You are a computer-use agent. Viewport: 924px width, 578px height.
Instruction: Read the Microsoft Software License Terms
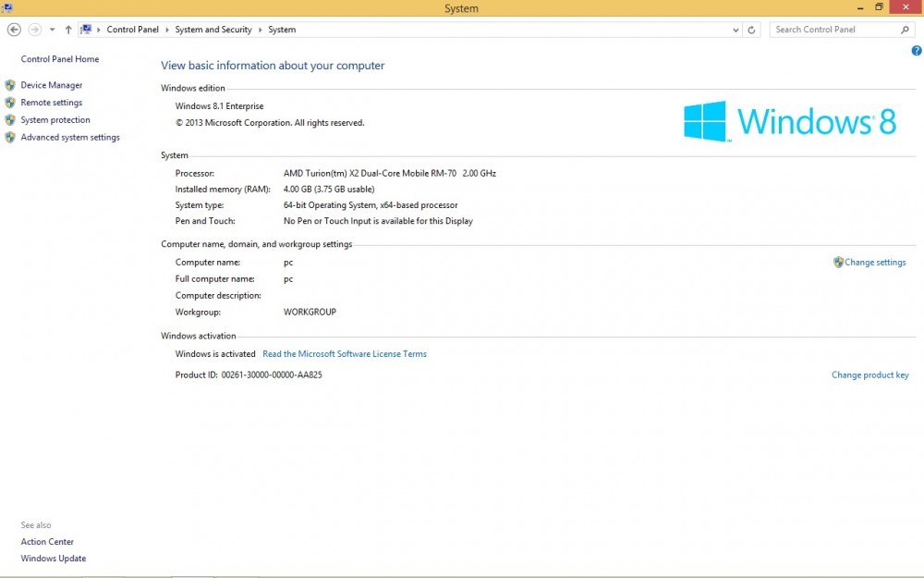[x=344, y=354]
